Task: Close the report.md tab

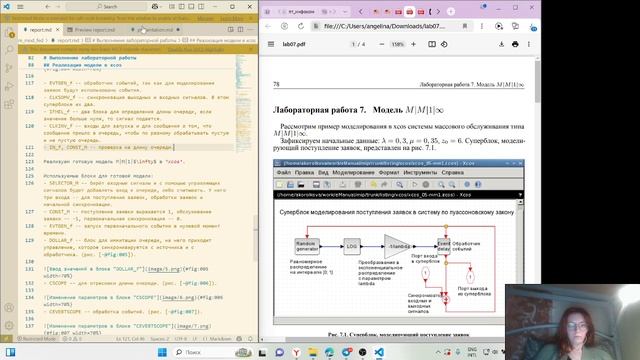Action: tap(58, 30)
